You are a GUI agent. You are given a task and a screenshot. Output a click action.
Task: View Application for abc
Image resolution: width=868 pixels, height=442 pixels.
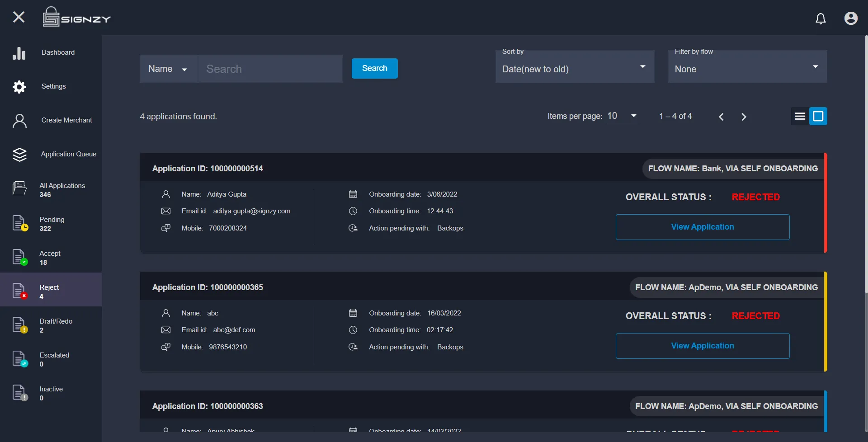(x=703, y=346)
